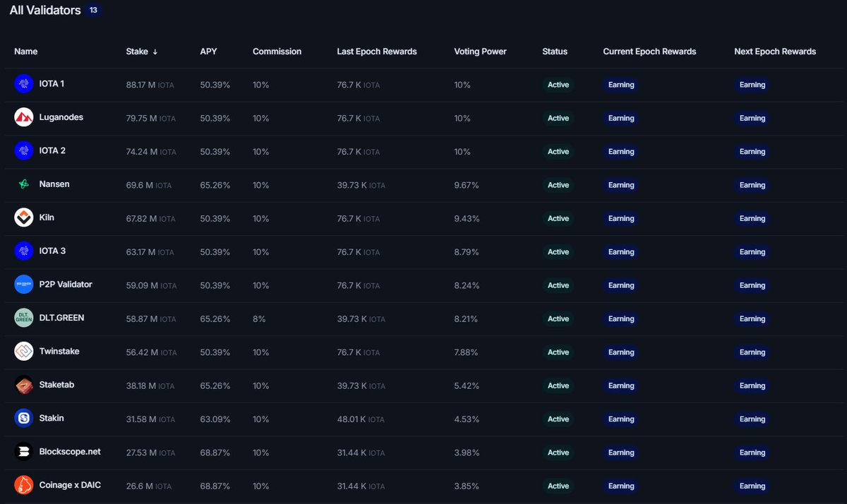Click the Nansen validator logo
Screen dimensions: 847x504
tap(24, 184)
